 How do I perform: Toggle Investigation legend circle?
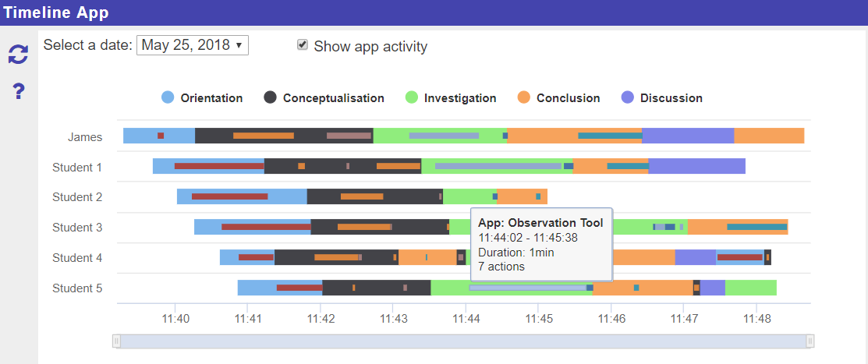click(x=412, y=98)
